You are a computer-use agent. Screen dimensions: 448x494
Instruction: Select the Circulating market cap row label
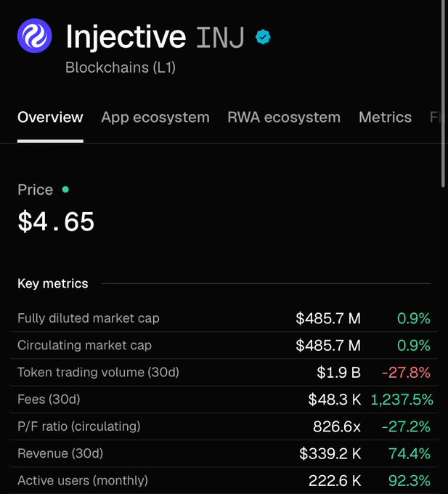coord(85,345)
